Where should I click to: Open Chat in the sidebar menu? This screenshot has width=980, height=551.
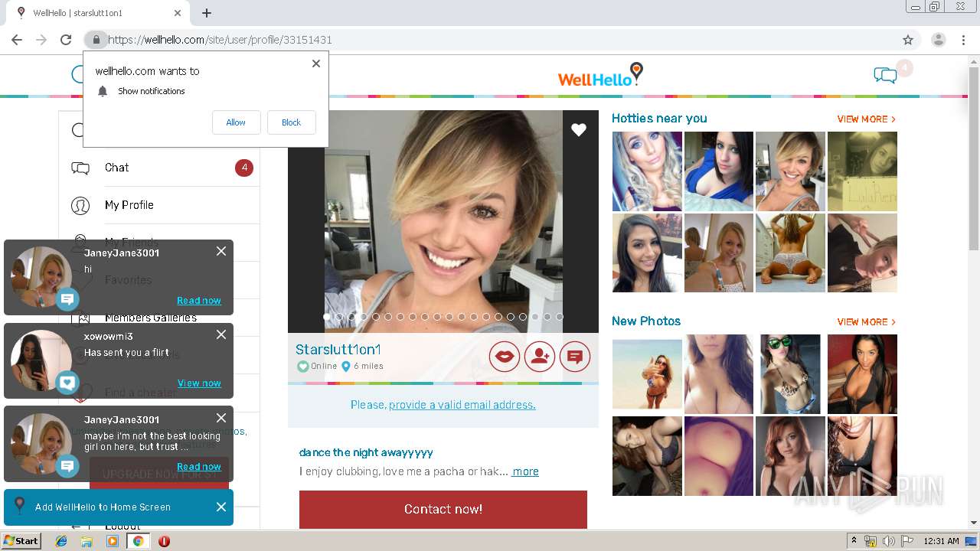coord(116,168)
